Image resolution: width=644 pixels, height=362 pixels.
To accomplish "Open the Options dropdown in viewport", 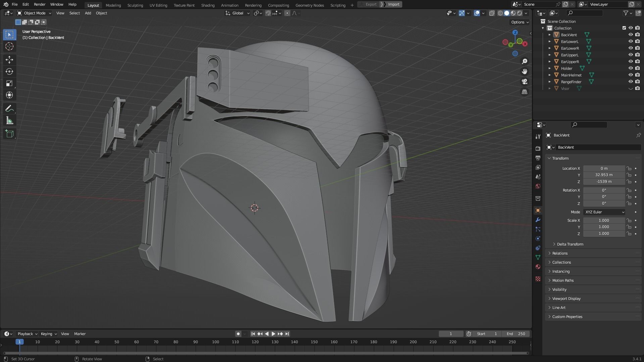I will (x=520, y=22).
